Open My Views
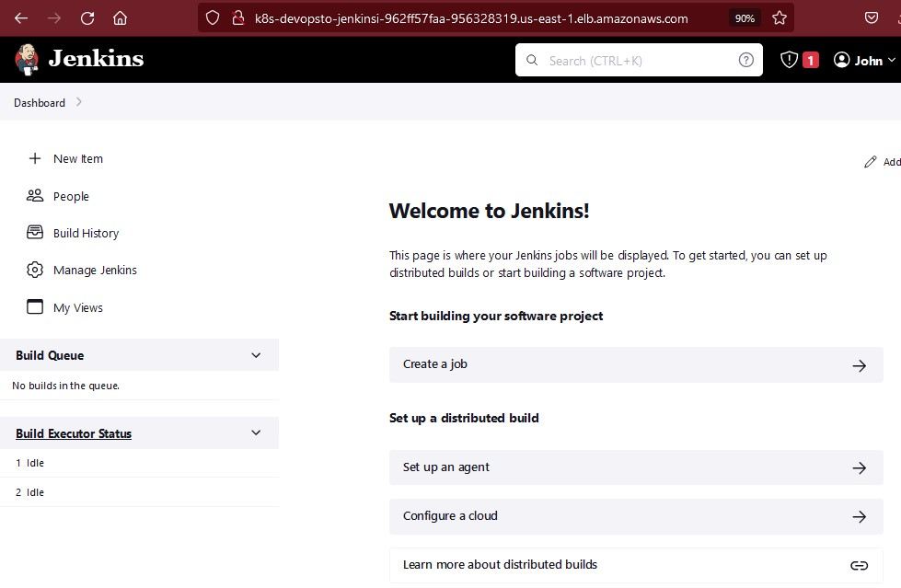This screenshot has height=588, width=901. pyautogui.click(x=78, y=308)
